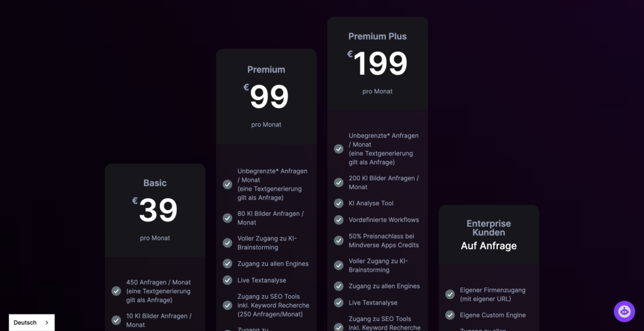Image resolution: width=644 pixels, height=331 pixels.
Task: Click checkmark icon beside Vordefinierte Workflows
Action: pos(338,220)
